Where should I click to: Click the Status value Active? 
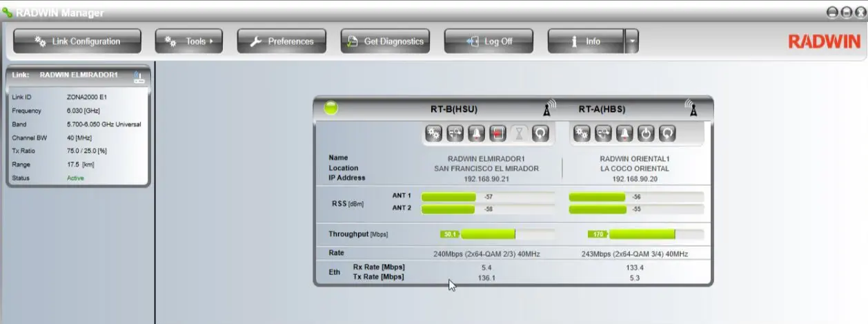[x=75, y=178]
